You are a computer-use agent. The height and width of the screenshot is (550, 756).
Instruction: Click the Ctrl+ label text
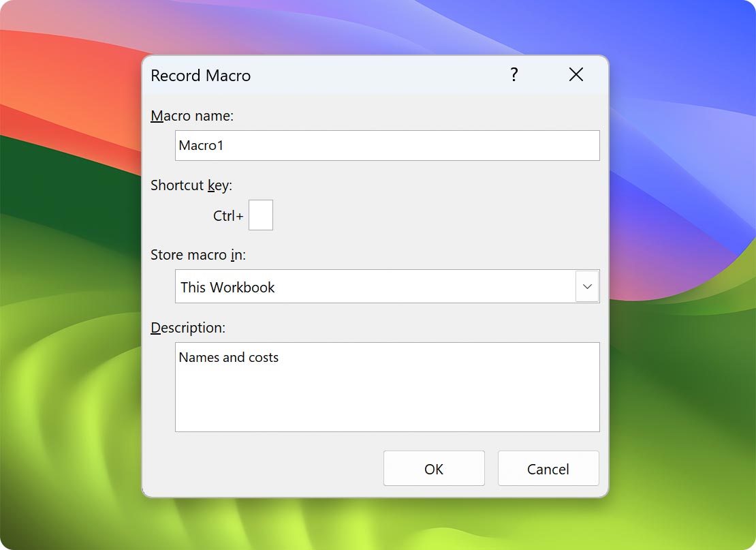[x=227, y=215]
